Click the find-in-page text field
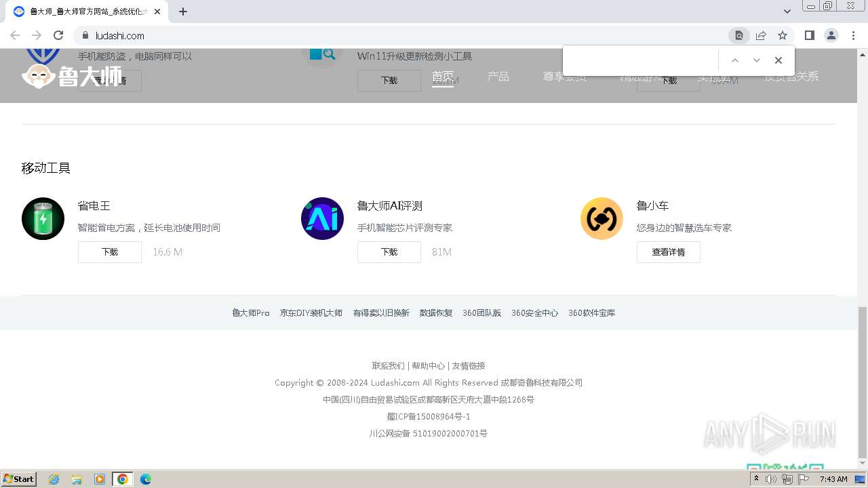The width and height of the screenshot is (868, 488). (642, 60)
